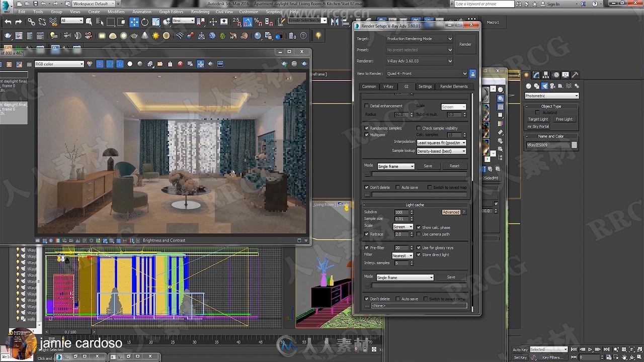Click the red clear image icon in frame buffer
The image size is (644, 362).
click(x=180, y=64)
